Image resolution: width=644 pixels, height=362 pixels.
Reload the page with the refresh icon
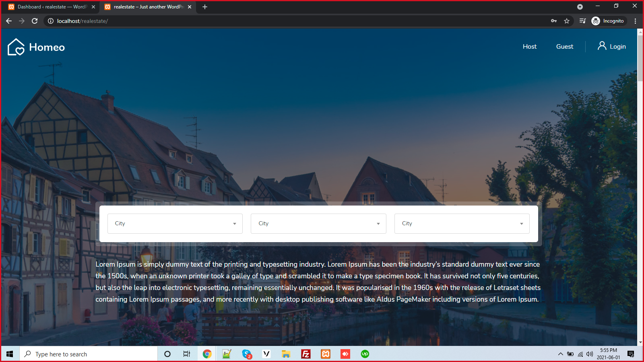[35, 21]
